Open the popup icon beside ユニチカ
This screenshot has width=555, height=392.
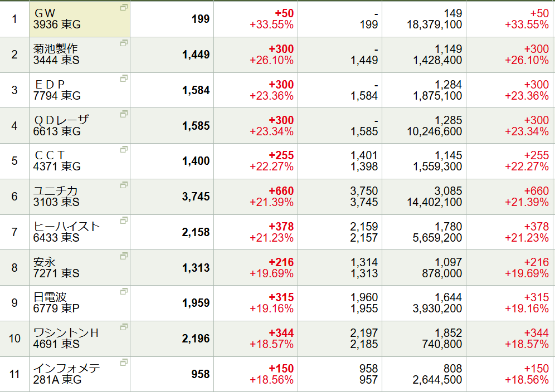click(x=124, y=185)
